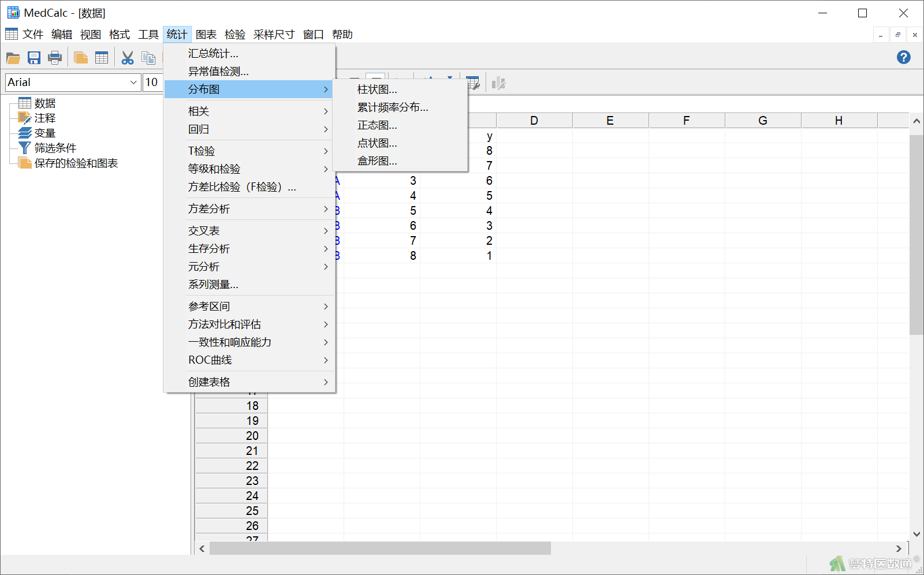Open the 文件 menu
This screenshot has height=575, width=924.
(33, 35)
